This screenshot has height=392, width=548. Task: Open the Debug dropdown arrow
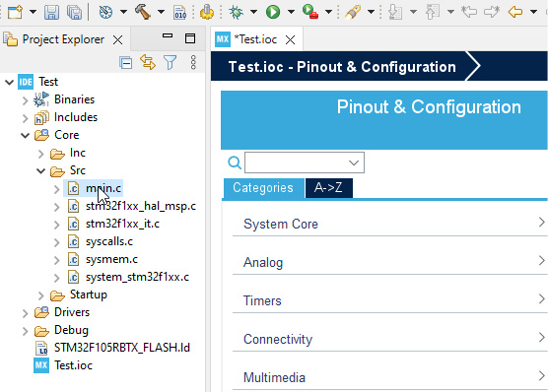tap(253, 12)
